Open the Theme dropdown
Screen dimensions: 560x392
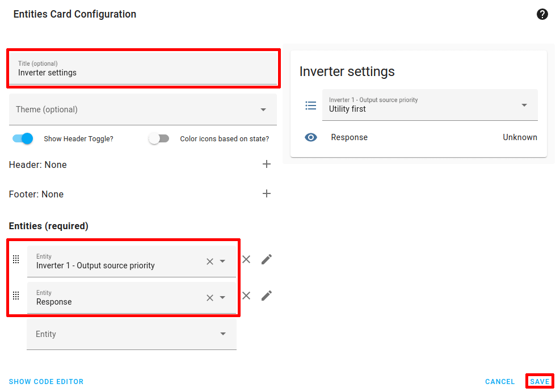[x=142, y=109]
